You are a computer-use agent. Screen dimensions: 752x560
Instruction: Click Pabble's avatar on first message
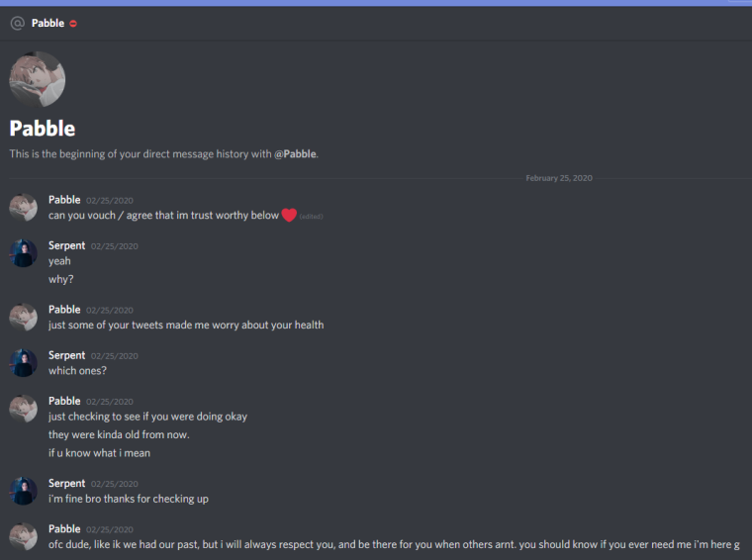(x=23, y=208)
